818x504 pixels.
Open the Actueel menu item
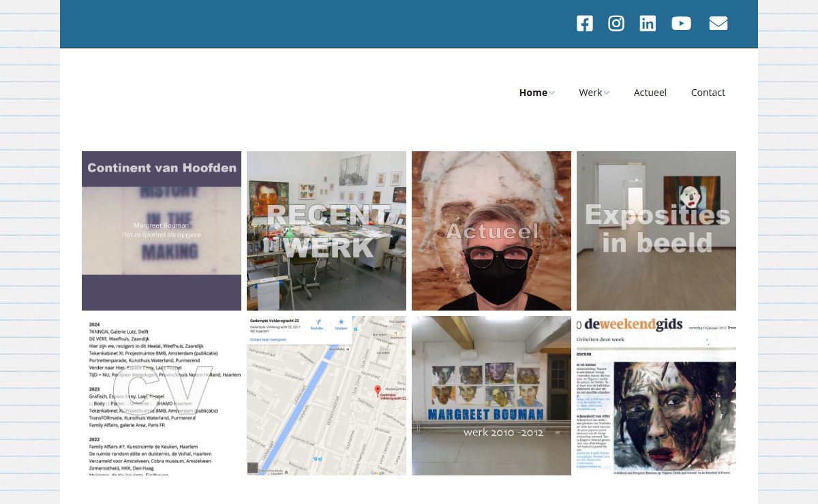650,93
